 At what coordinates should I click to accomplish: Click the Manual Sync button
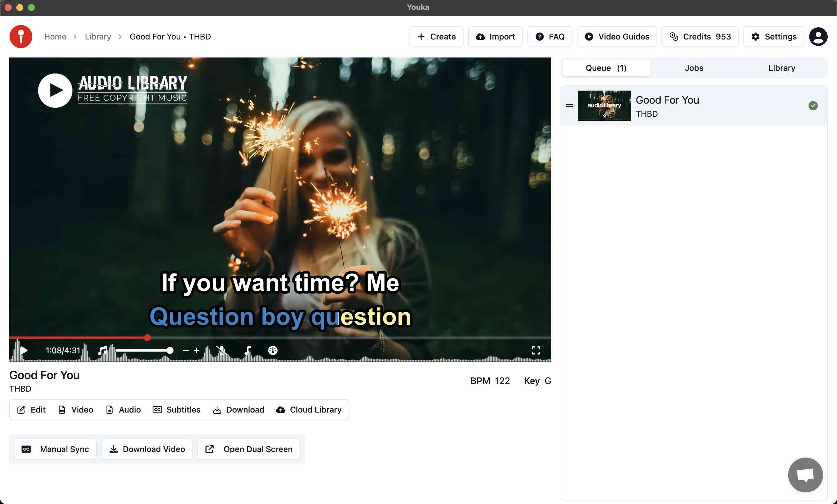56,449
